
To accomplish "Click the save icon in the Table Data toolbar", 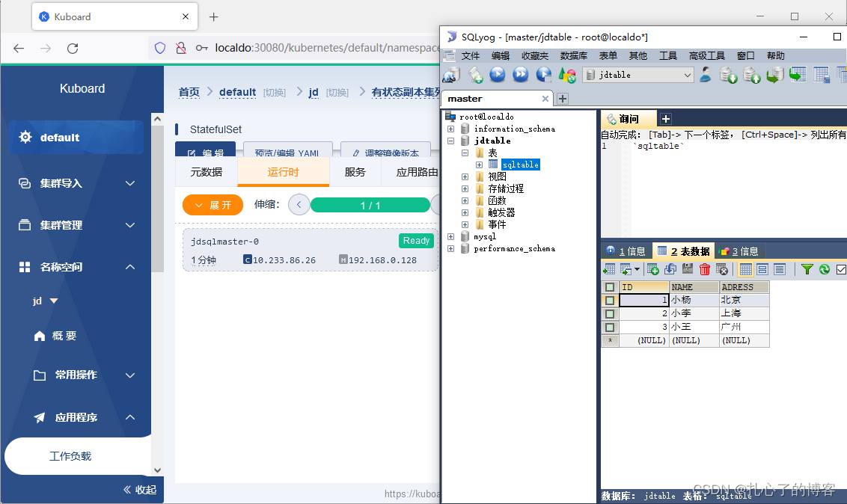I will (x=688, y=268).
